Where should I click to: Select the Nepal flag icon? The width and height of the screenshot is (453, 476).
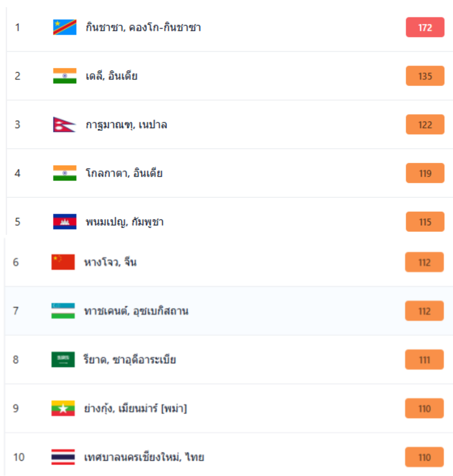click(64, 125)
